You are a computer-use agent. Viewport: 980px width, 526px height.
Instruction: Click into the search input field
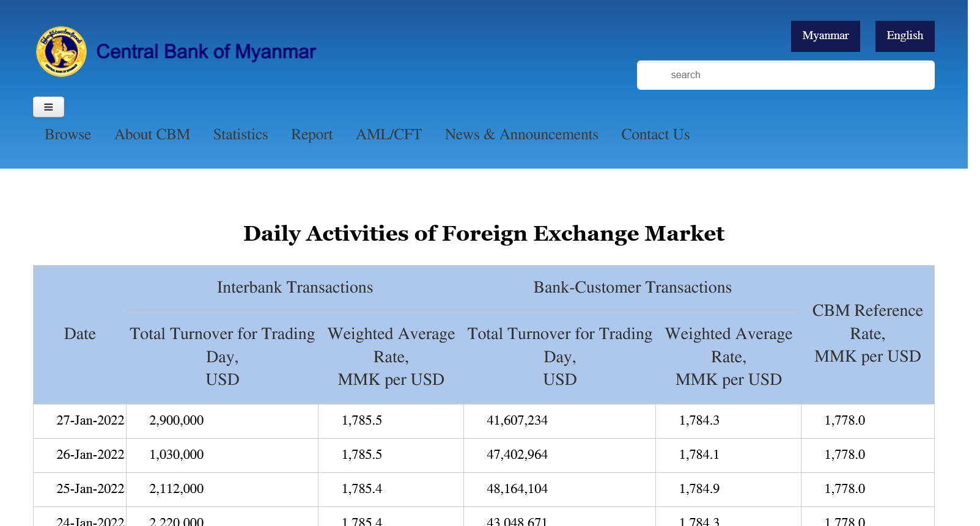coord(785,75)
